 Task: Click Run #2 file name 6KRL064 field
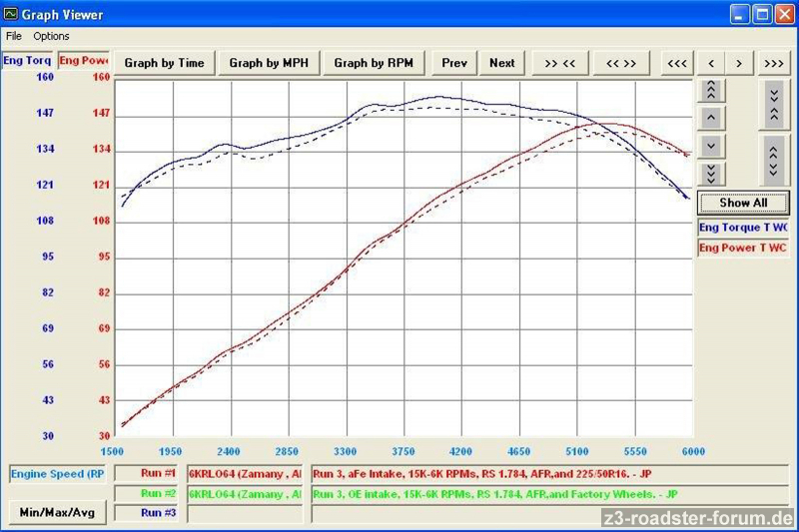tap(245, 494)
